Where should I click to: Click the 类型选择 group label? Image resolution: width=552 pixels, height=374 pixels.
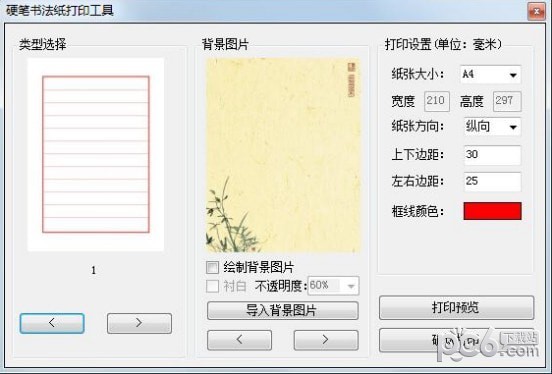[43, 45]
